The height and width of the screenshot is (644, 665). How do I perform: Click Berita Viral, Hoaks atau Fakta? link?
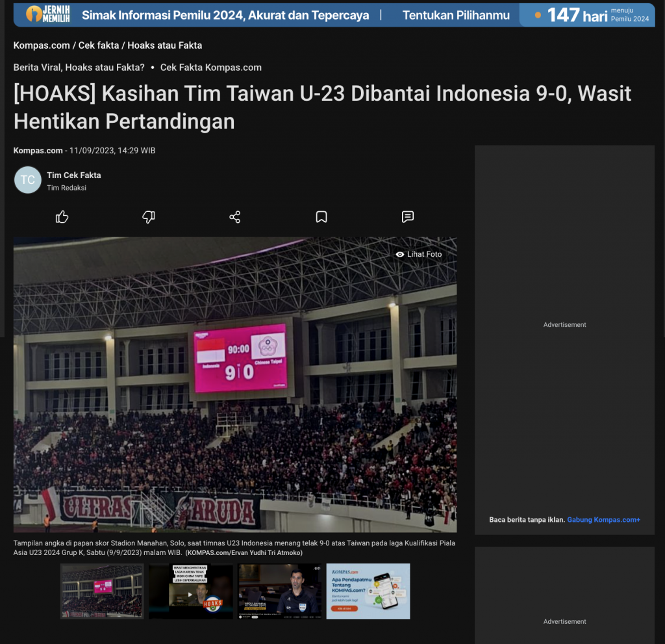tap(79, 68)
